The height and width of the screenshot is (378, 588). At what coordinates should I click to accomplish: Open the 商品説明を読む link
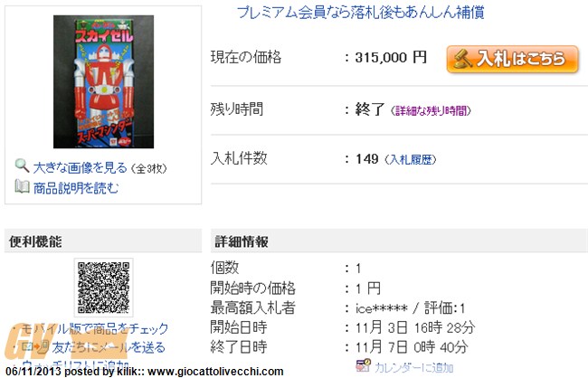76,188
